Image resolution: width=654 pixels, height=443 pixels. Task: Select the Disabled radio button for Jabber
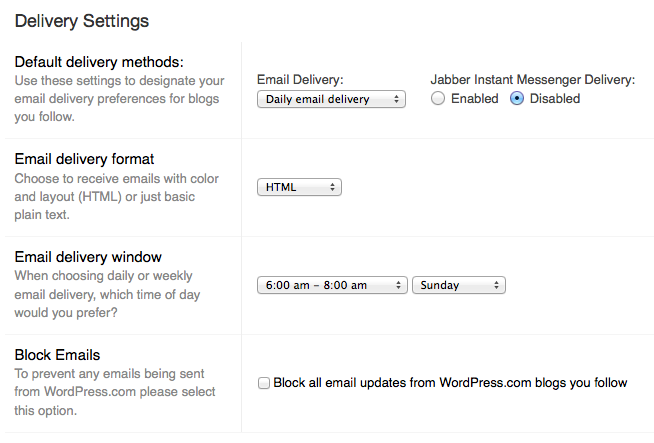click(517, 98)
